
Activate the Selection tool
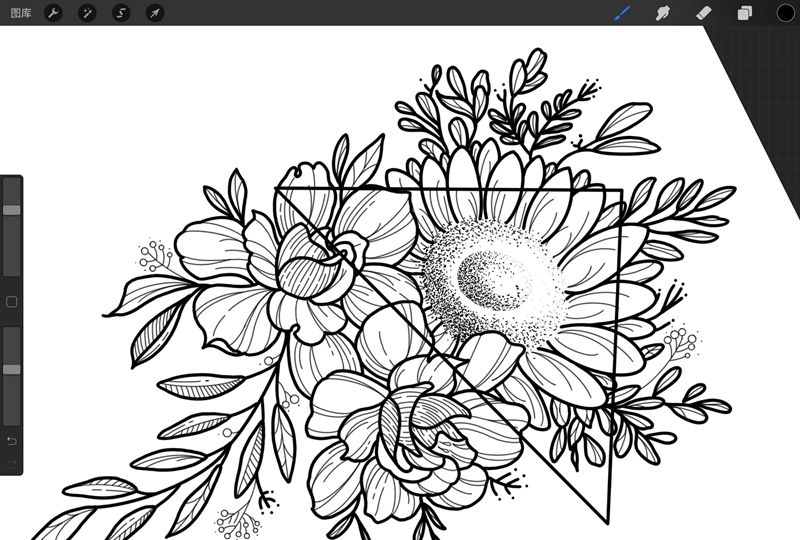121,13
